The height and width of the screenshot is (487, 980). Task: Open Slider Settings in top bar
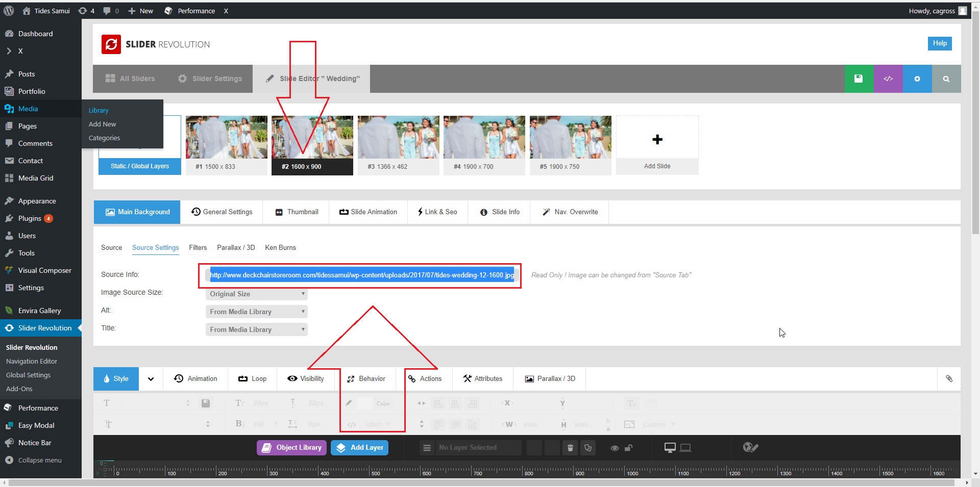[210, 79]
